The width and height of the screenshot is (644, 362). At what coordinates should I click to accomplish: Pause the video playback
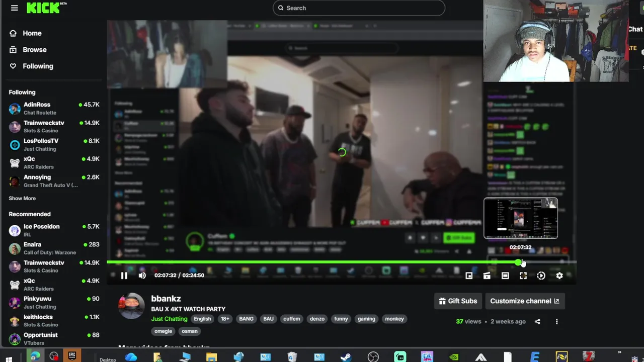[124, 276]
